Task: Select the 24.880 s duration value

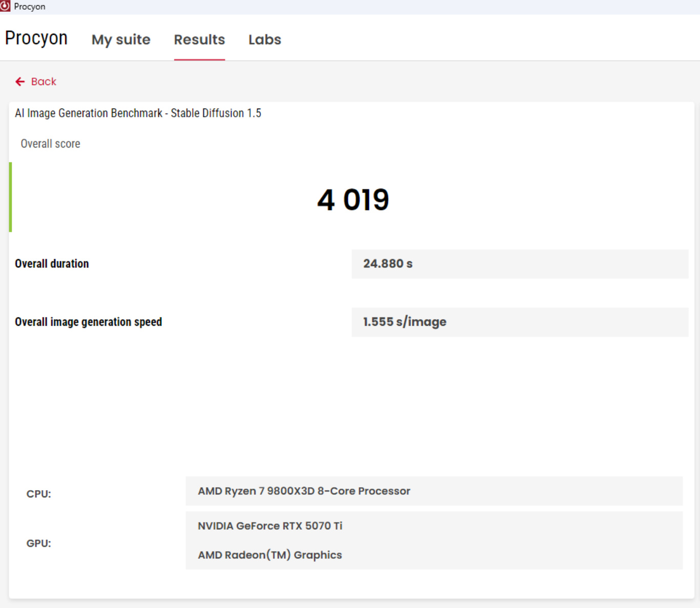Action: point(388,264)
